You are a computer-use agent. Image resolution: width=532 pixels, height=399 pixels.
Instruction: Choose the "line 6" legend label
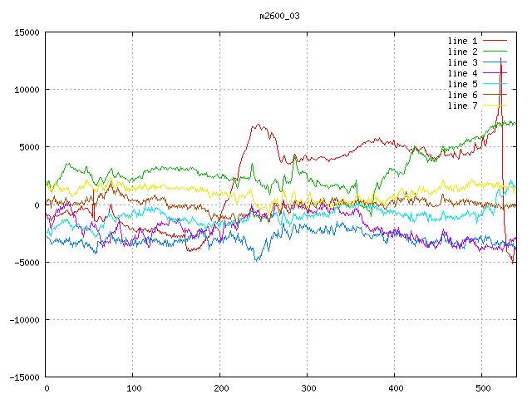pos(462,95)
